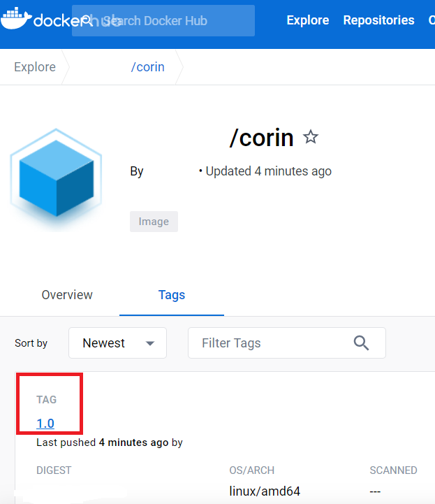Click the OS/ARCH column header
Viewport: 435px width, 504px height.
[x=251, y=470]
